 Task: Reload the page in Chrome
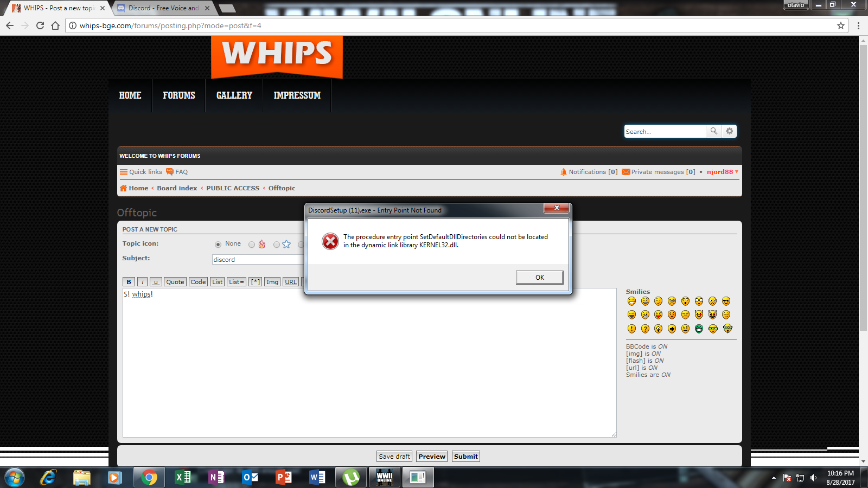[40, 25]
